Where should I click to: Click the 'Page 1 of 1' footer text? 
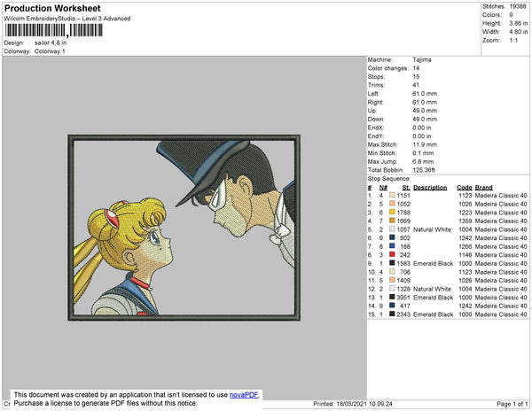pyautogui.click(x=512, y=404)
